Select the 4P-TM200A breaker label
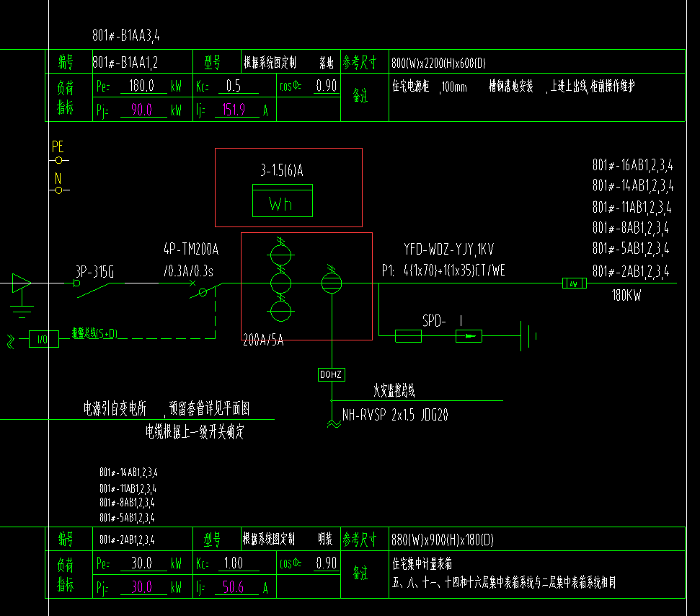Image resolution: width=700 pixels, height=616 pixels. coord(191,249)
